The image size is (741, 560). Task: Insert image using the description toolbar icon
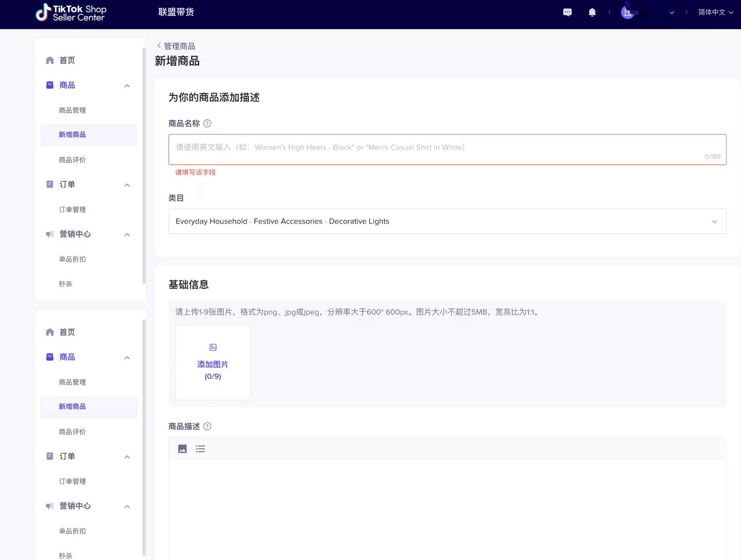[182, 449]
